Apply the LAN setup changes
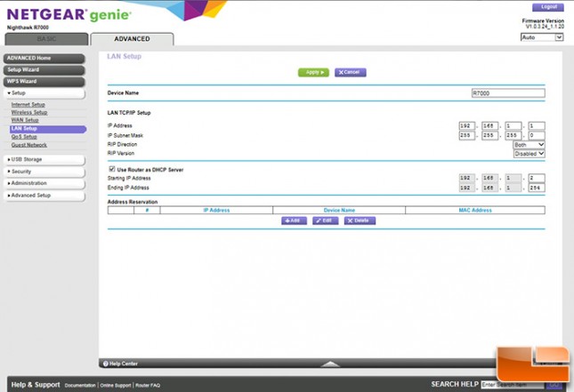The height and width of the screenshot is (392, 574). 313,72
